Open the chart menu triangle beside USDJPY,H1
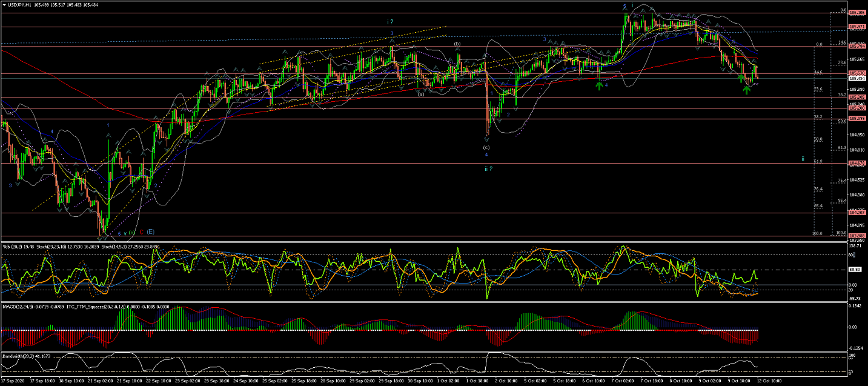Viewport: 868px width, 386px height. point(4,5)
